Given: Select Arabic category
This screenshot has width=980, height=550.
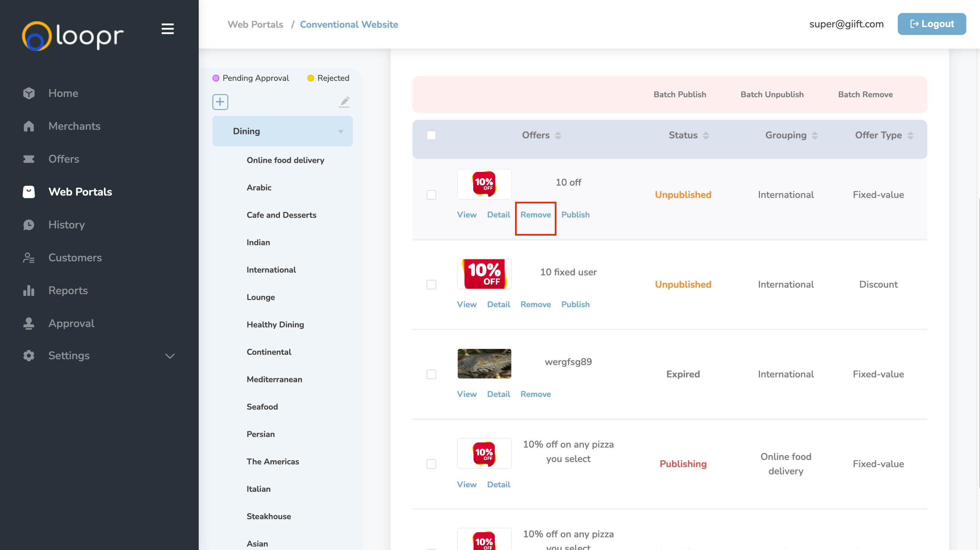Looking at the screenshot, I should (259, 187).
